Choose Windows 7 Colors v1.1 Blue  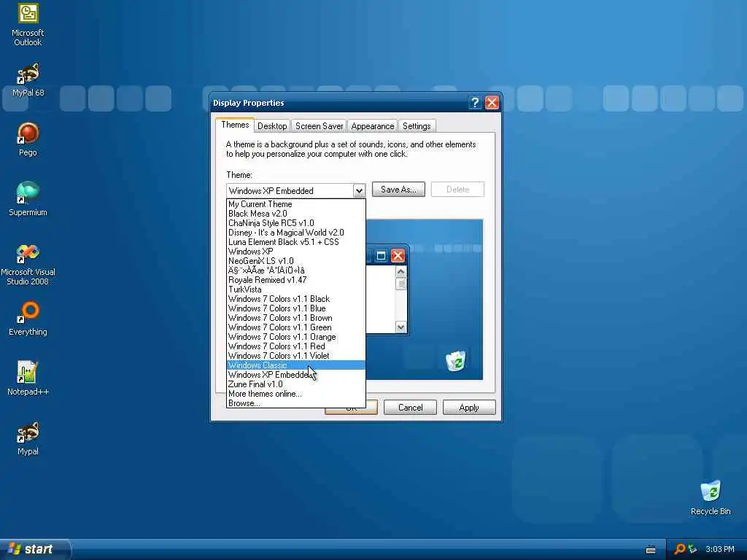[x=296, y=308]
